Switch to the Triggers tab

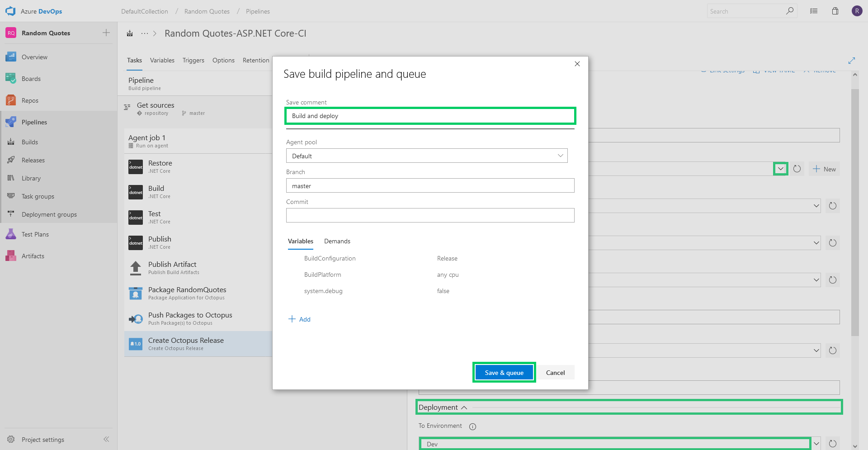193,60
